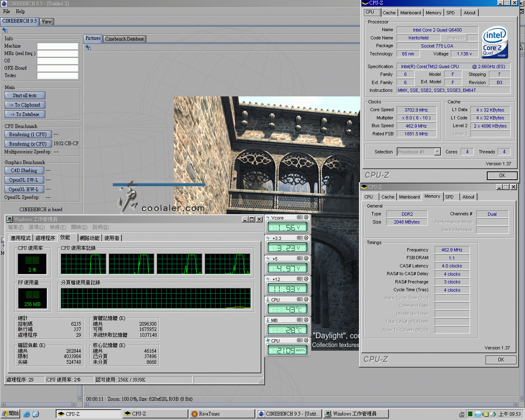Click the Machine input field

click(58, 46)
